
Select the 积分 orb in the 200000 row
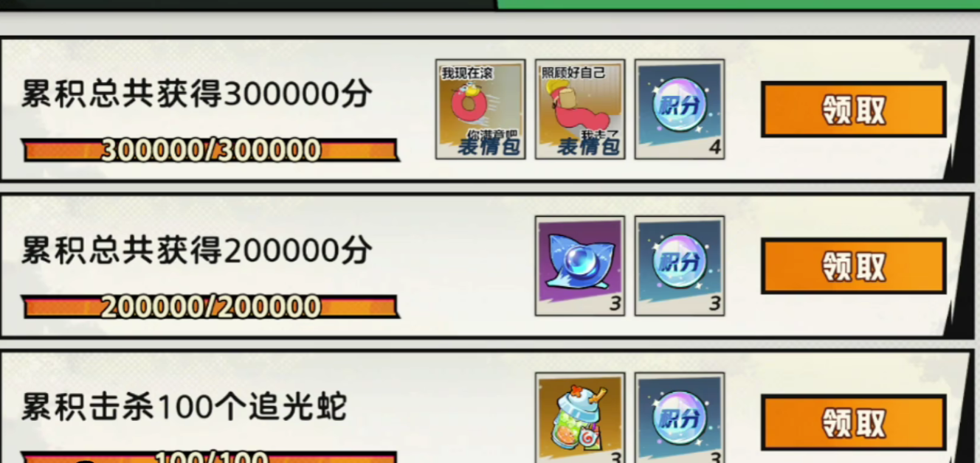(x=680, y=266)
